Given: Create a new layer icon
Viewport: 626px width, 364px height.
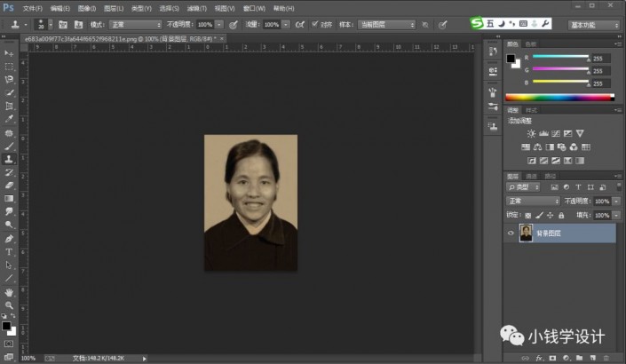Looking at the screenshot, I should pos(593,358).
